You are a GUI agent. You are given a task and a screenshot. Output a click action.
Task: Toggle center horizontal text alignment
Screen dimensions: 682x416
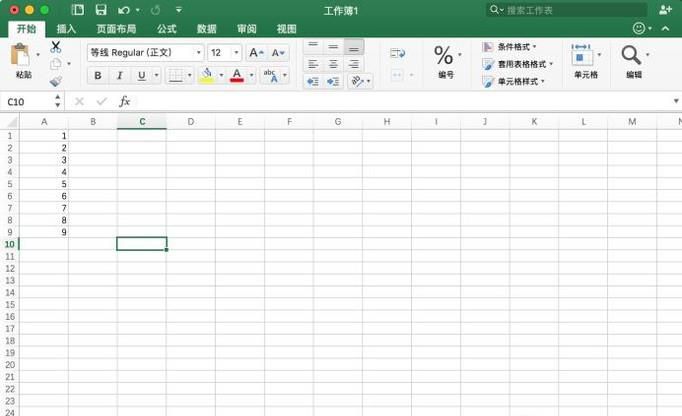pyautogui.click(x=334, y=64)
